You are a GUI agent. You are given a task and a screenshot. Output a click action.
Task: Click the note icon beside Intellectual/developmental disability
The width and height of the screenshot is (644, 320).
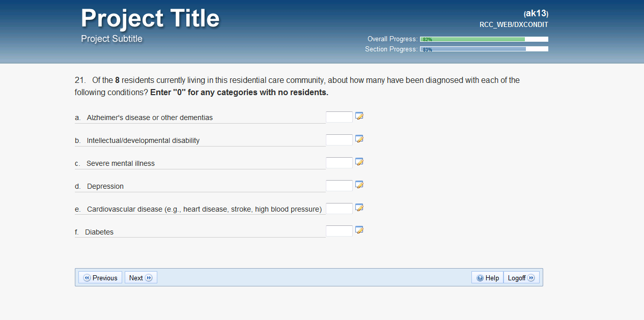tap(359, 139)
